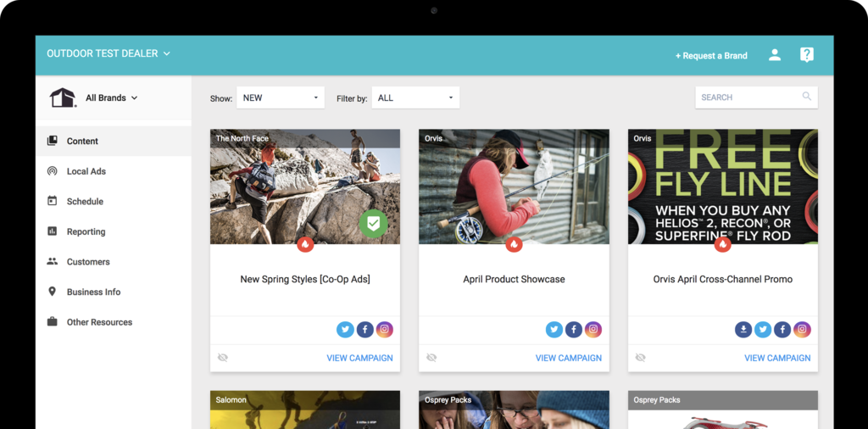
Task: View Campaign for Orvis April Cross-Channel Promo
Action: (x=777, y=358)
